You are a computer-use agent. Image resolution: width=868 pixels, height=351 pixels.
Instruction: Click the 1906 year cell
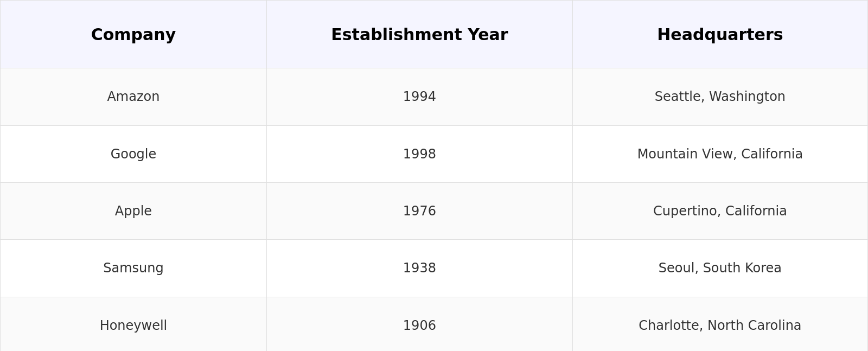pyautogui.click(x=419, y=326)
